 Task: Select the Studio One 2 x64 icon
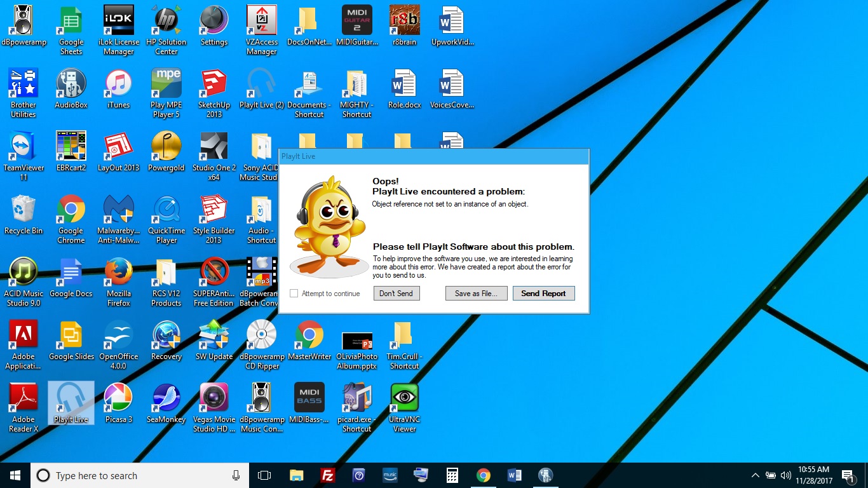pos(214,156)
